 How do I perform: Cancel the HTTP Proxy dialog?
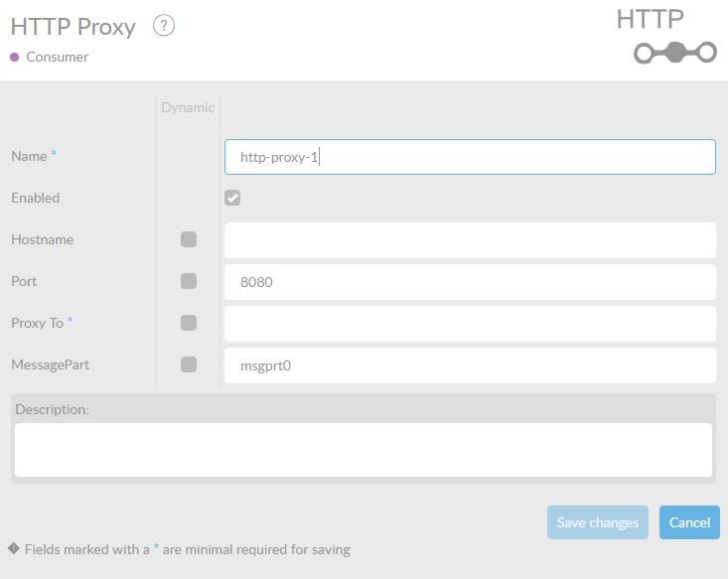click(x=689, y=522)
